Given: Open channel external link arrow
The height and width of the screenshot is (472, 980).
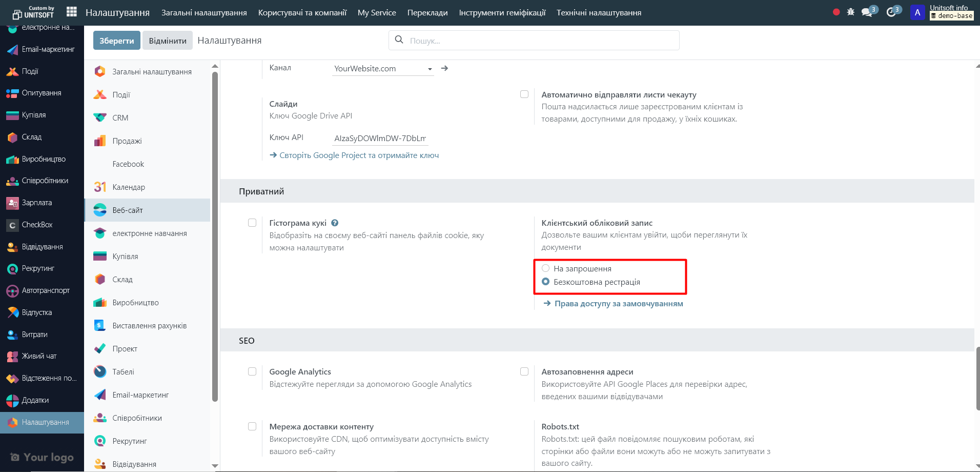Looking at the screenshot, I should click(444, 68).
